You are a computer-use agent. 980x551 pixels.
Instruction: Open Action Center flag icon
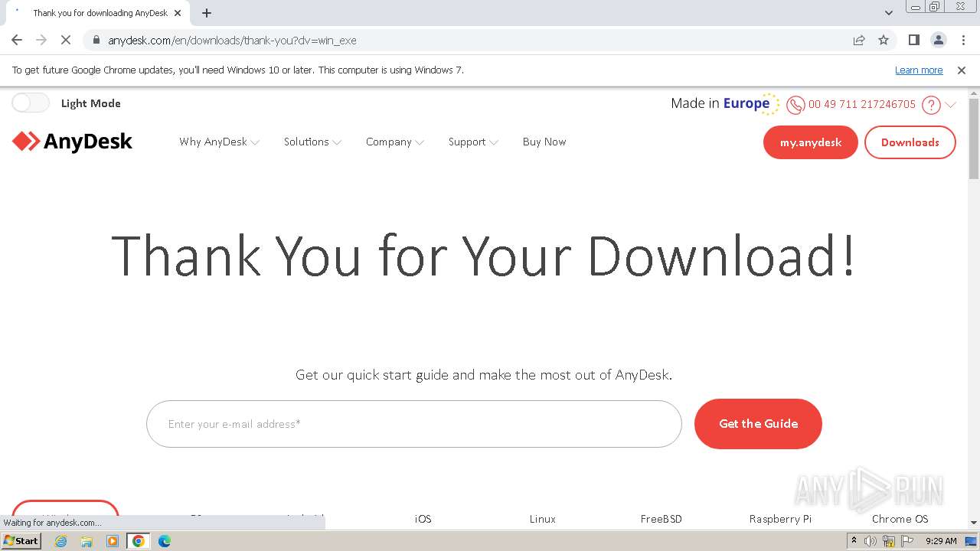tap(909, 541)
